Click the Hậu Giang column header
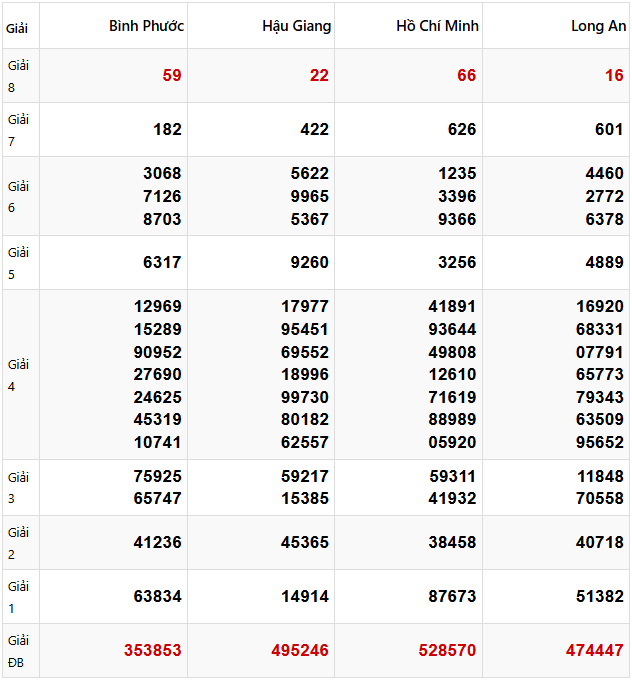 [296, 26]
